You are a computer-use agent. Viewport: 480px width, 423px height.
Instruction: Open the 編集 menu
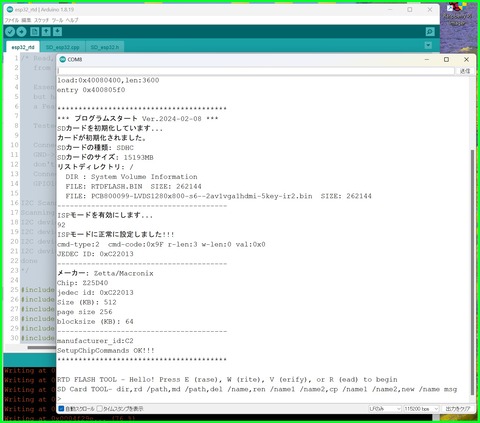click(x=26, y=20)
